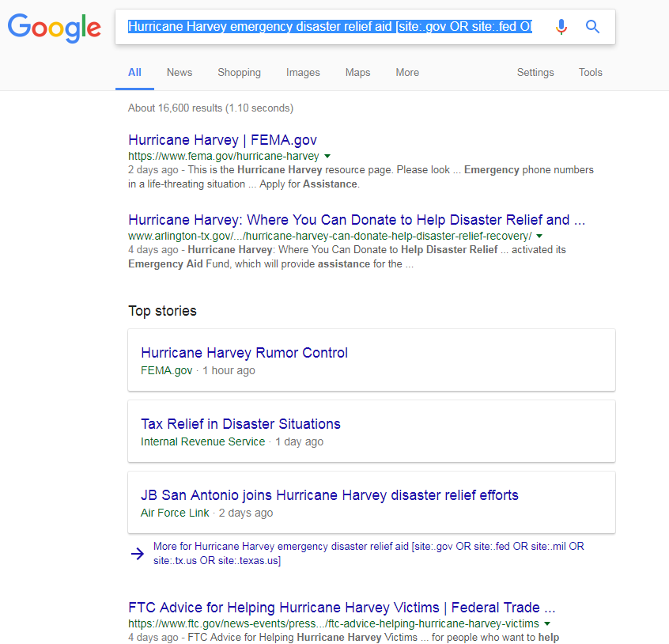Click the FTC snippet starting 4 days ago
The width and height of the screenshot is (669, 644).
pos(344,638)
